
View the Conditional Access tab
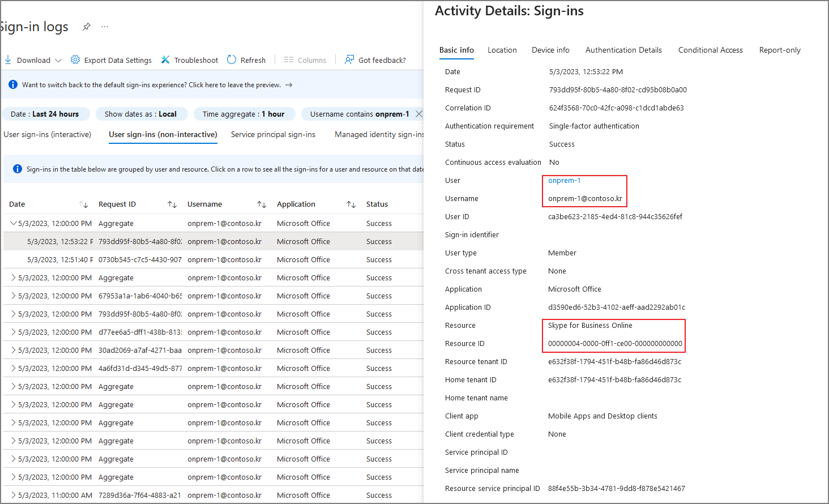pos(711,50)
